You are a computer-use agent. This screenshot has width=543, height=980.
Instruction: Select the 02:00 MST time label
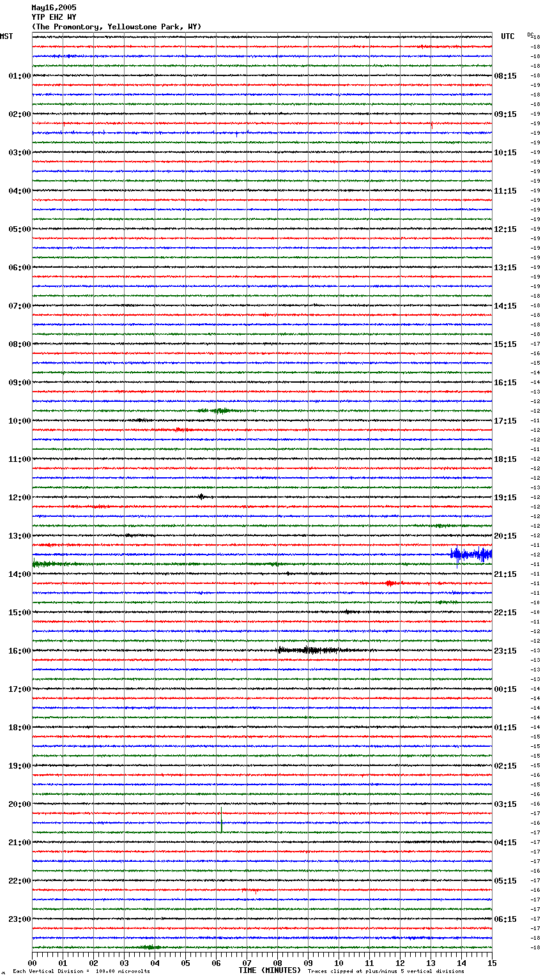(x=20, y=114)
